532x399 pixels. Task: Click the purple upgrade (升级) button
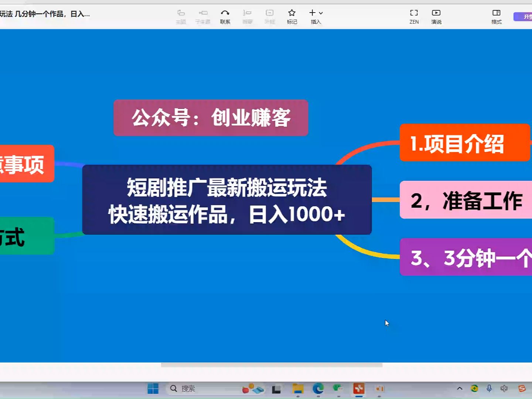[x=523, y=17]
